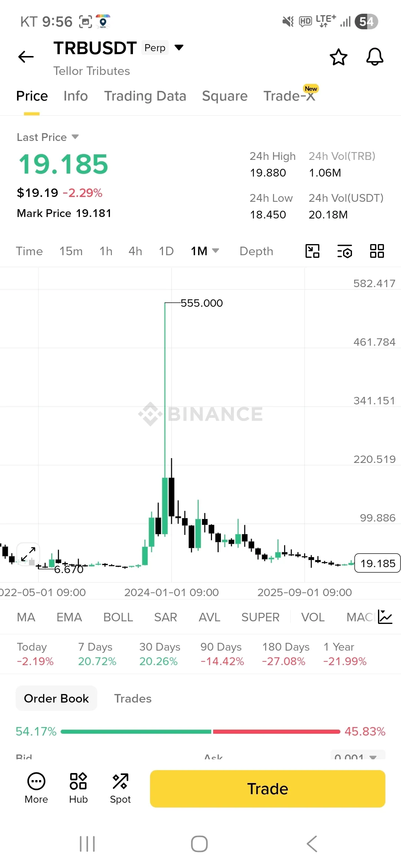
Task: Open chart settings list icon
Action: tap(345, 251)
